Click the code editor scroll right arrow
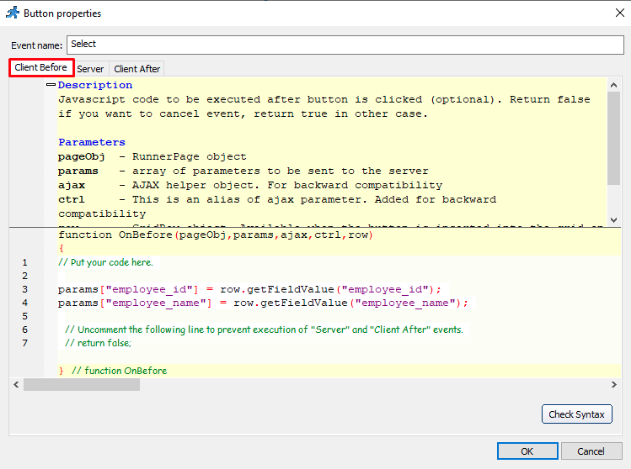This screenshot has height=469, width=631. tap(613, 384)
